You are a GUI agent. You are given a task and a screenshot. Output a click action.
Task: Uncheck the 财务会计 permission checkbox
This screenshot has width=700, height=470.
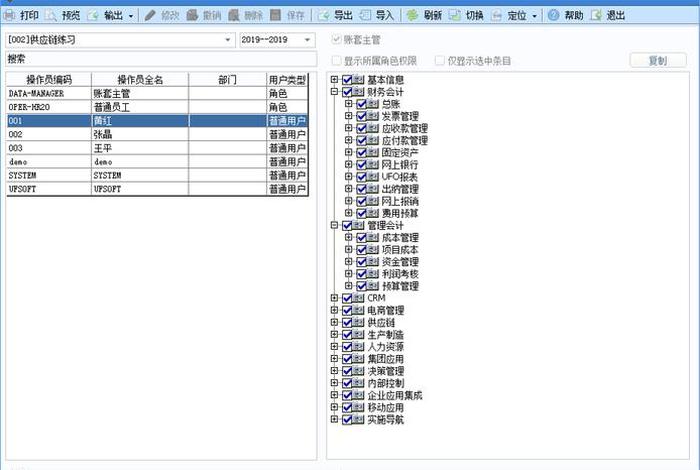[x=347, y=92]
